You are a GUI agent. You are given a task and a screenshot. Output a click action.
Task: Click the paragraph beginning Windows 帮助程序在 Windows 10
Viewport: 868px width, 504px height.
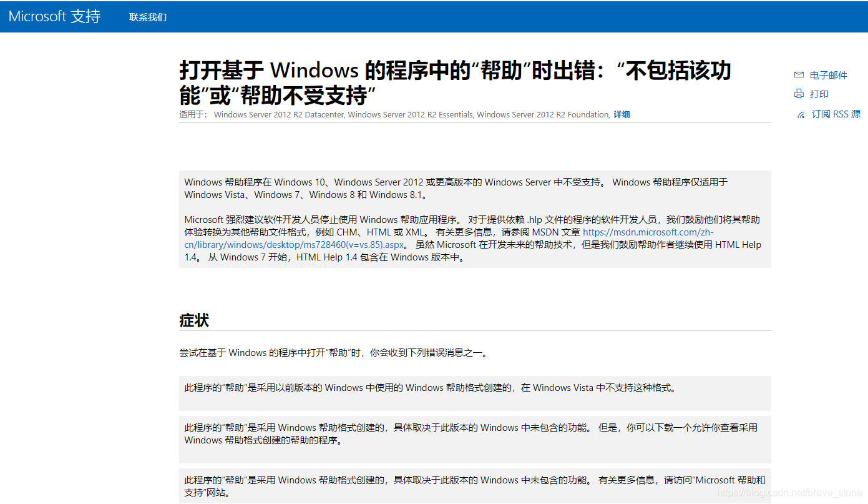point(456,189)
